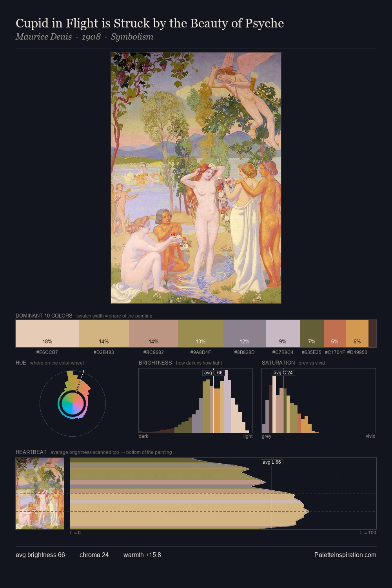392x588 pixels.
Task: Click the artist name 'Maurice Denis'
Action: tap(44, 37)
